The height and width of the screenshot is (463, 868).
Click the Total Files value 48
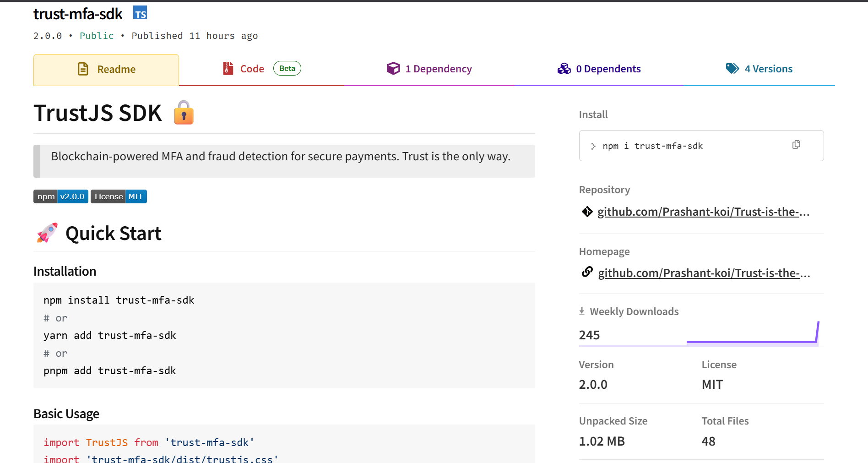[x=708, y=441]
